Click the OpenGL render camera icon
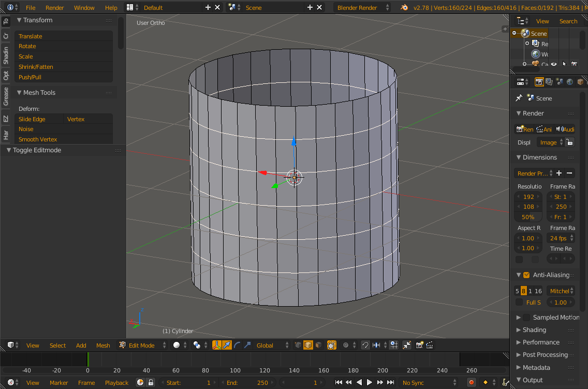The image size is (588, 389). point(420,345)
